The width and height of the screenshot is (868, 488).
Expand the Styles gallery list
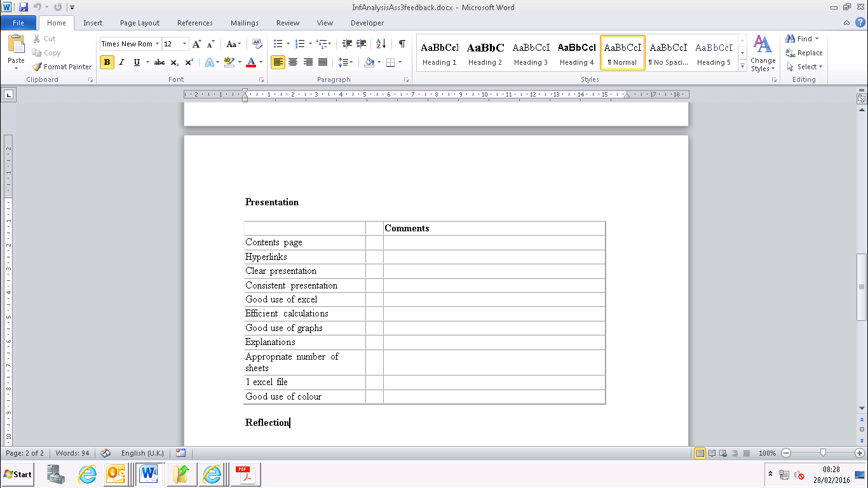(x=743, y=67)
